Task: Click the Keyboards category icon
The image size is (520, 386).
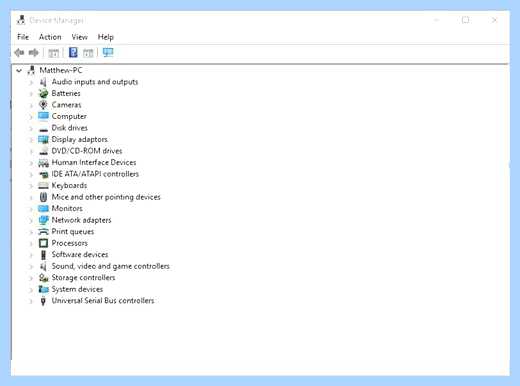Action: click(x=43, y=186)
